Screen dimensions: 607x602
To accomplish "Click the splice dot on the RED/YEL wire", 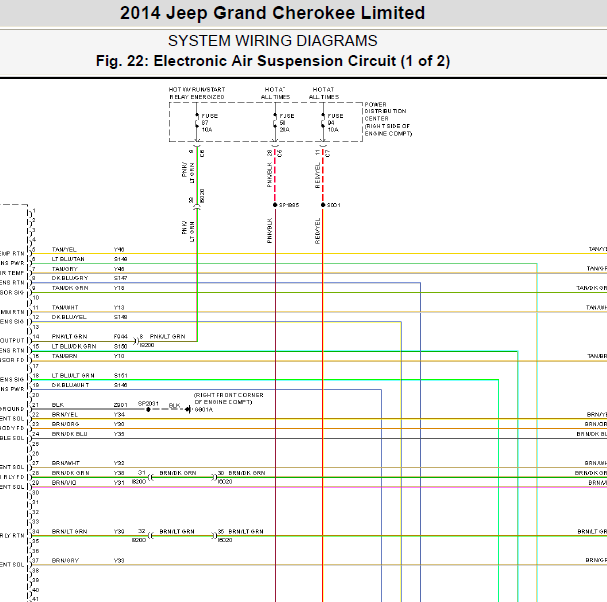I will click(x=323, y=205).
